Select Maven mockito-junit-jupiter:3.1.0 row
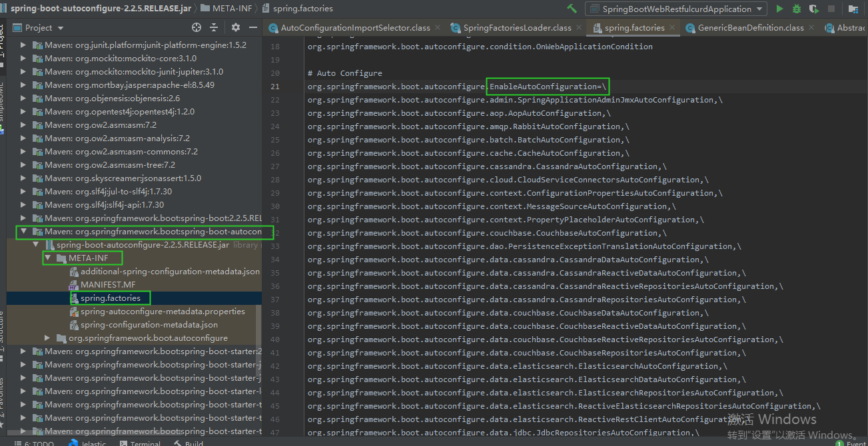 (134, 72)
